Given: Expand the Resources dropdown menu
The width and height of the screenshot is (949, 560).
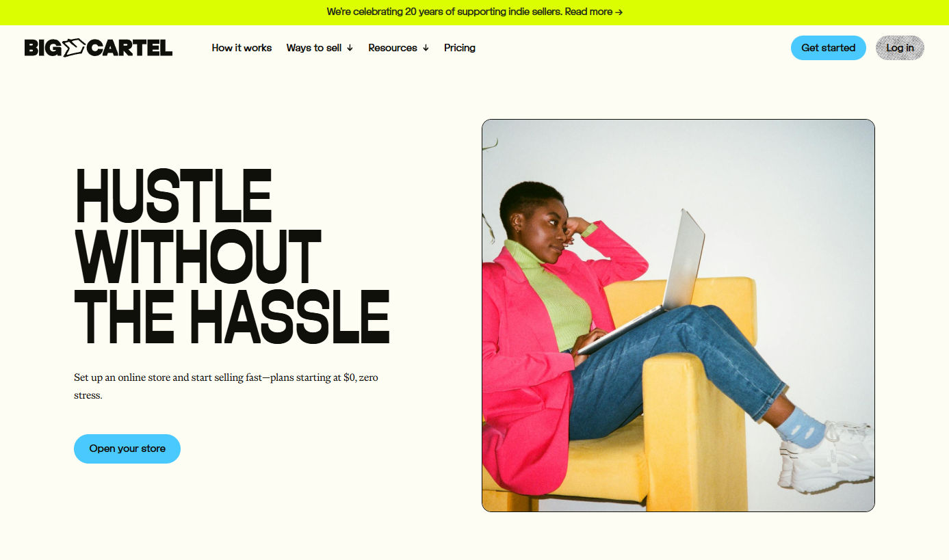Looking at the screenshot, I should click(398, 48).
